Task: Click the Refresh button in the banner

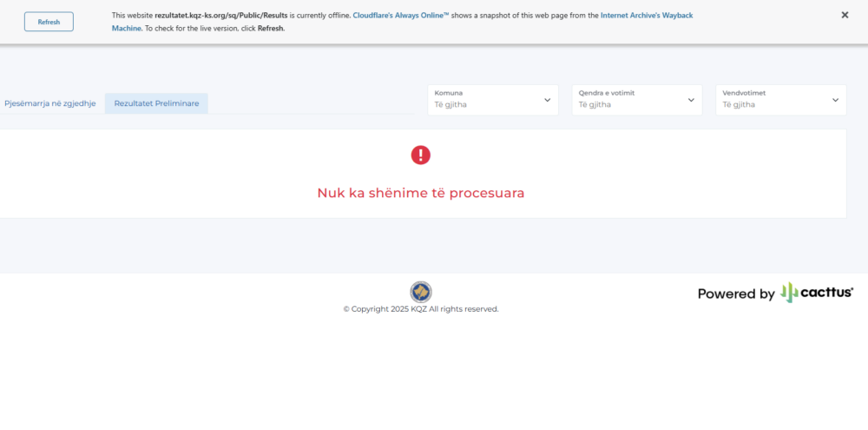Action: [49, 22]
